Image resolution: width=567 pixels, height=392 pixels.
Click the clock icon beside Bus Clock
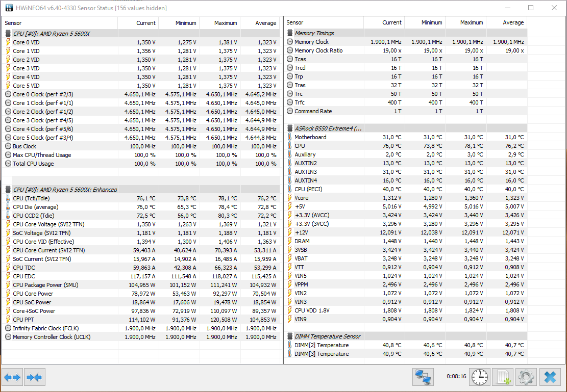[8, 146]
